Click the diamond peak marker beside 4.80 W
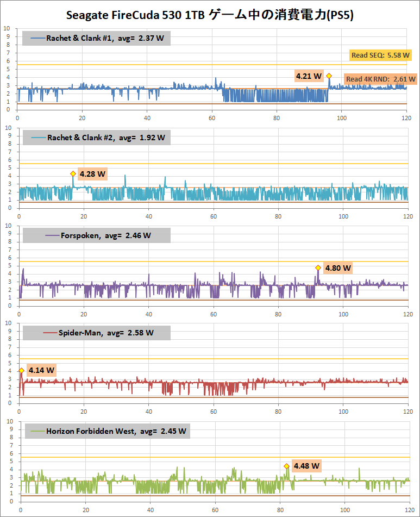The image size is (420, 517). click(318, 267)
